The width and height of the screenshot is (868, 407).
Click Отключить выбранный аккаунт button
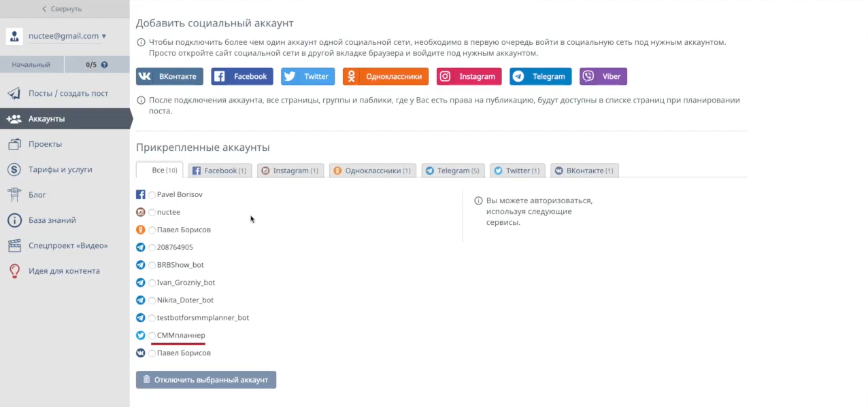[x=206, y=380]
